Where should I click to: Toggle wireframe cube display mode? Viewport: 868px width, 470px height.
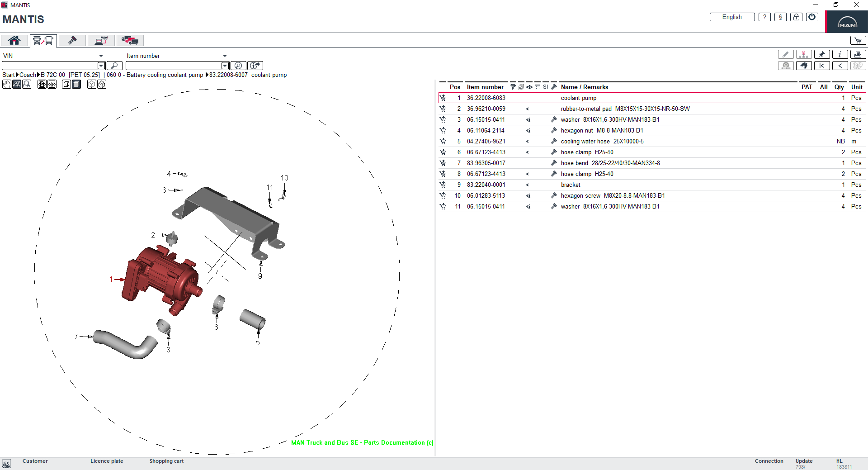tap(92, 84)
